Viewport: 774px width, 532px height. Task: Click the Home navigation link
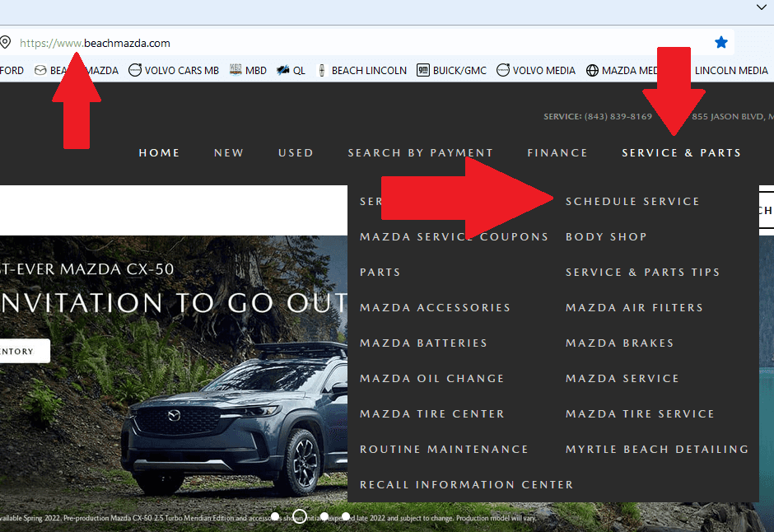point(159,152)
